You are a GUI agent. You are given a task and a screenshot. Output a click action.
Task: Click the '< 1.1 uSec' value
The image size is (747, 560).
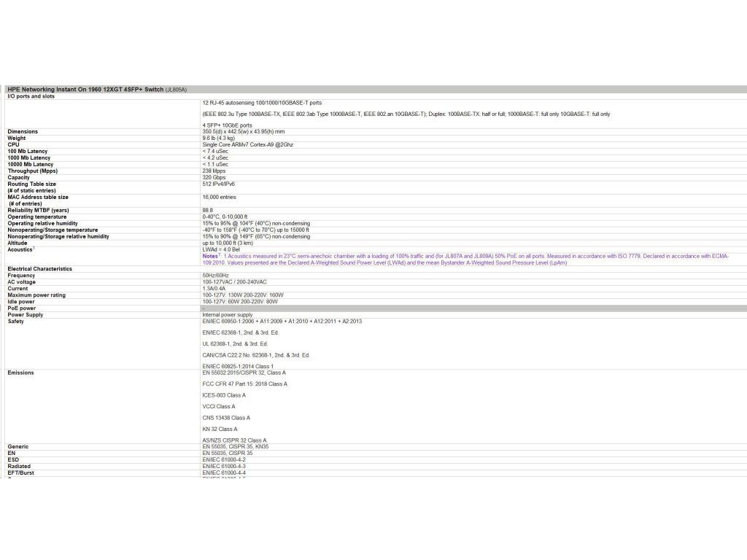click(x=215, y=165)
